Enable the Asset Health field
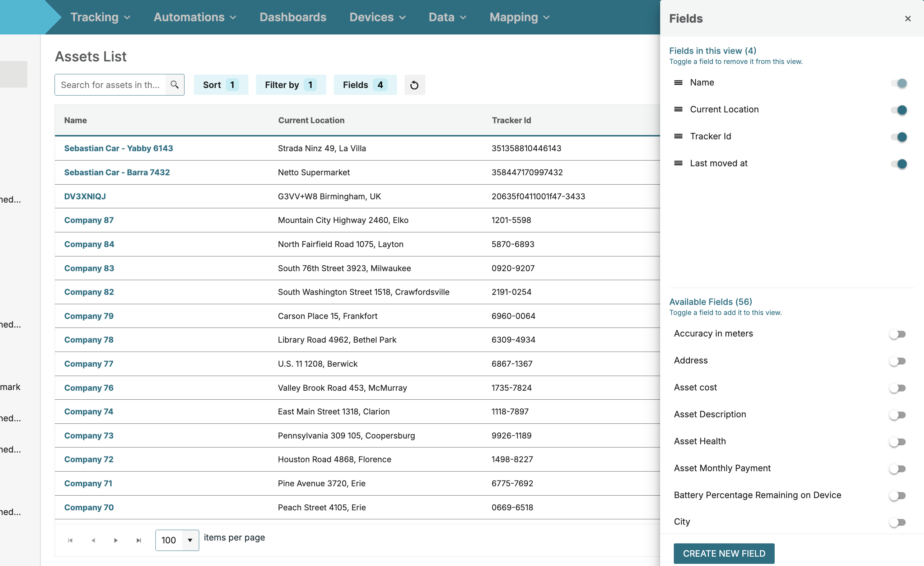Image resolution: width=924 pixels, height=566 pixels. point(898,442)
